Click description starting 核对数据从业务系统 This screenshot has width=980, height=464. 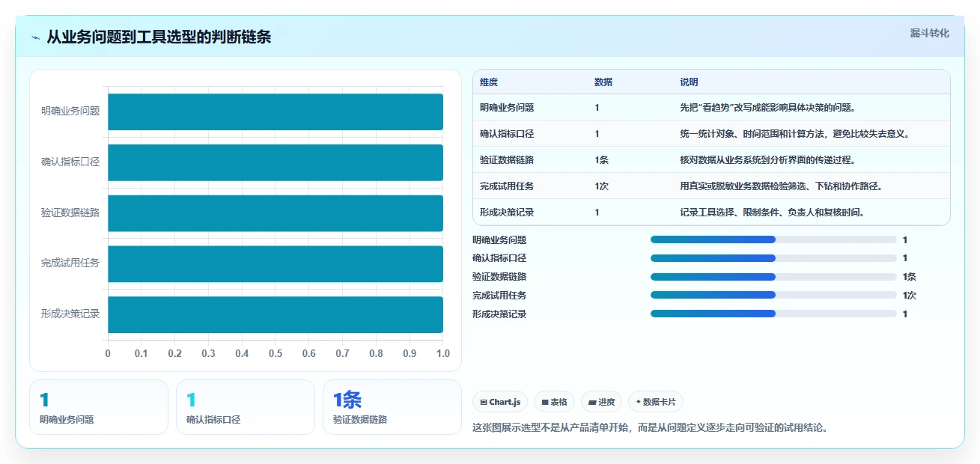click(x=767, y=160)
